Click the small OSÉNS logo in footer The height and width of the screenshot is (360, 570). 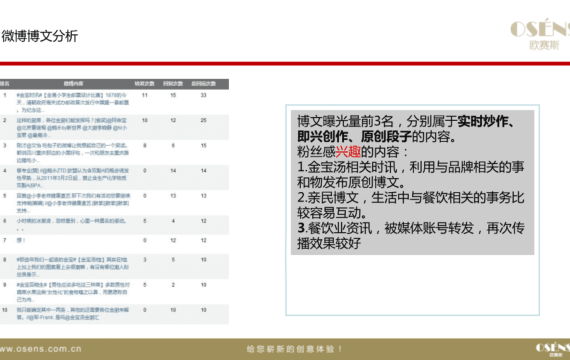click(553, 349)
